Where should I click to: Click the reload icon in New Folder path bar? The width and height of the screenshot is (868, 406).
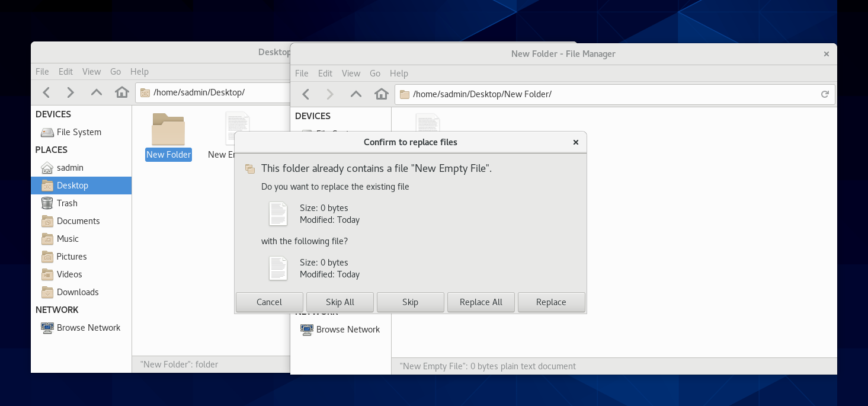click(x=824, y=94)
